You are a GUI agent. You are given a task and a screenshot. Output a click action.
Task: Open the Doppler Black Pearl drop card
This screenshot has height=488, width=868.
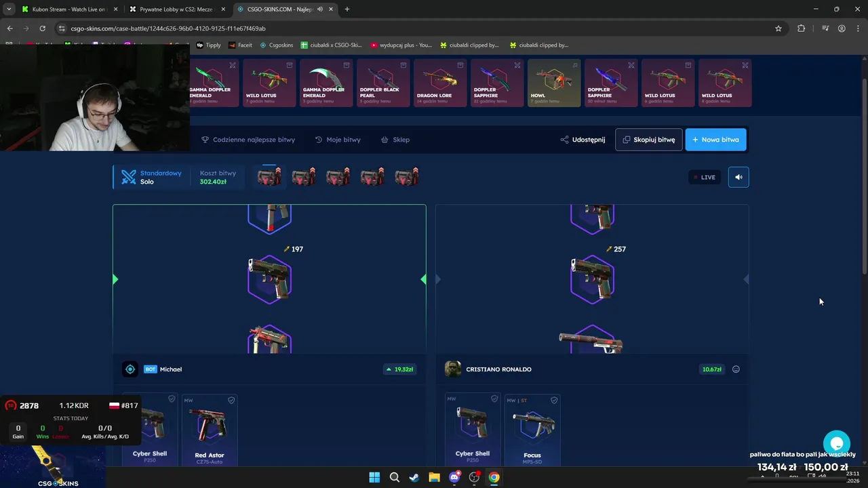(x=383, y=83)
